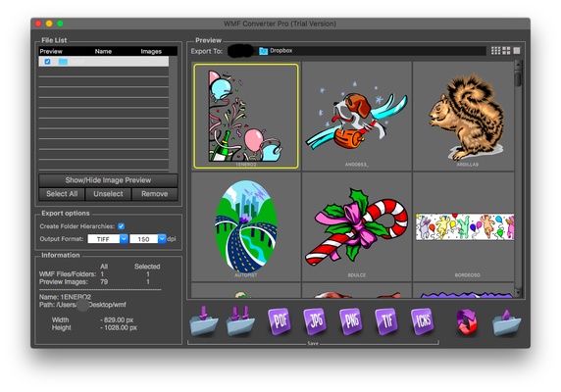Click the Desktop/wmf path text
This screenshot has height=392, width=561.
click(107, 305)
